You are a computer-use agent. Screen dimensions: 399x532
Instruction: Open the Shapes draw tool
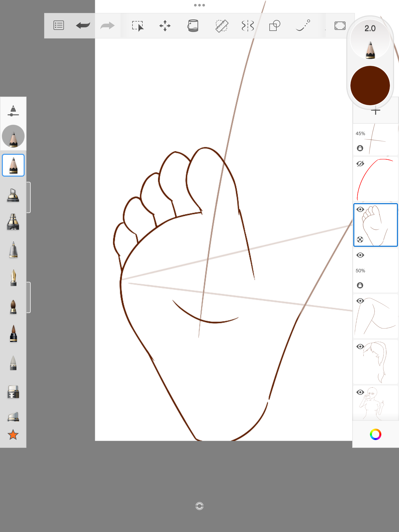tap(275, 26)
